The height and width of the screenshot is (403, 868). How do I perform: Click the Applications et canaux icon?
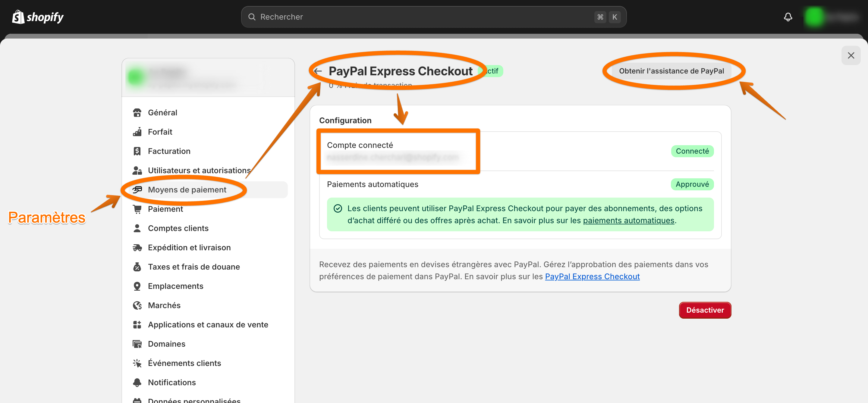137,325
